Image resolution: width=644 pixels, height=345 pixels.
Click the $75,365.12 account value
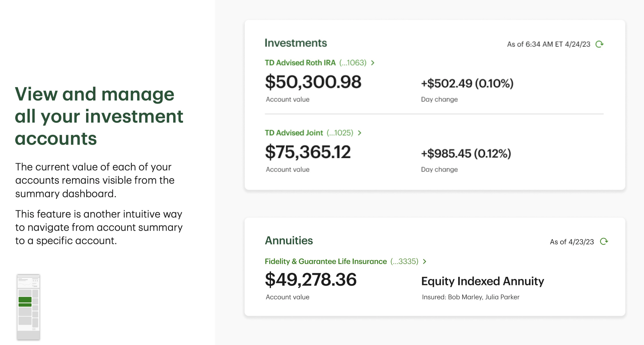[x=308, y=152]
